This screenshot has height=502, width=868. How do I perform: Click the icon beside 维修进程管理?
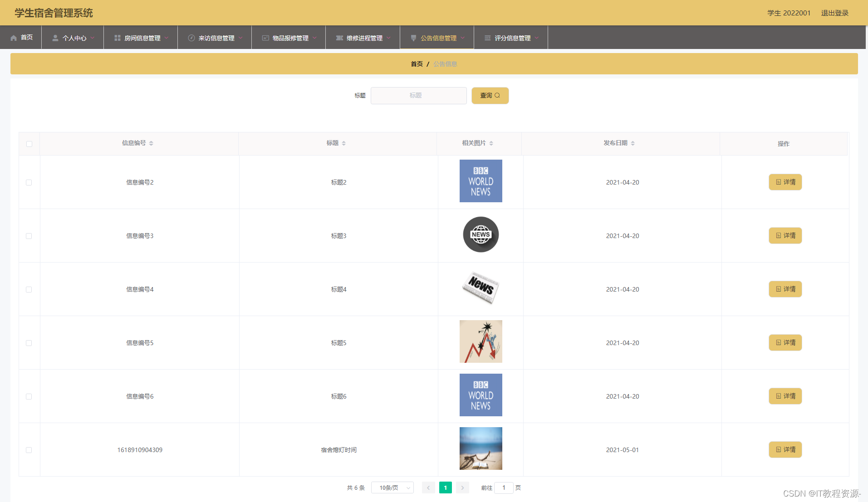339,38
